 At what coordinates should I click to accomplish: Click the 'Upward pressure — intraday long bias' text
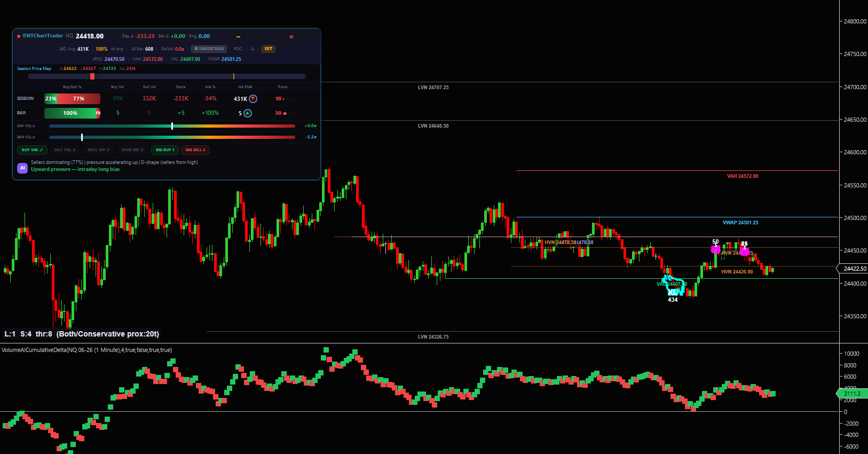pos(75,169)
